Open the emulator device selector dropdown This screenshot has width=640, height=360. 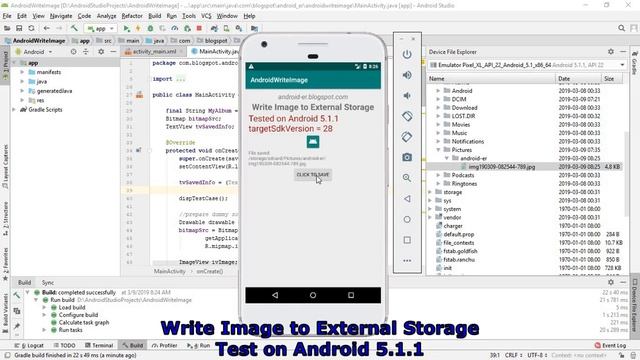click(x=527, y=65)
